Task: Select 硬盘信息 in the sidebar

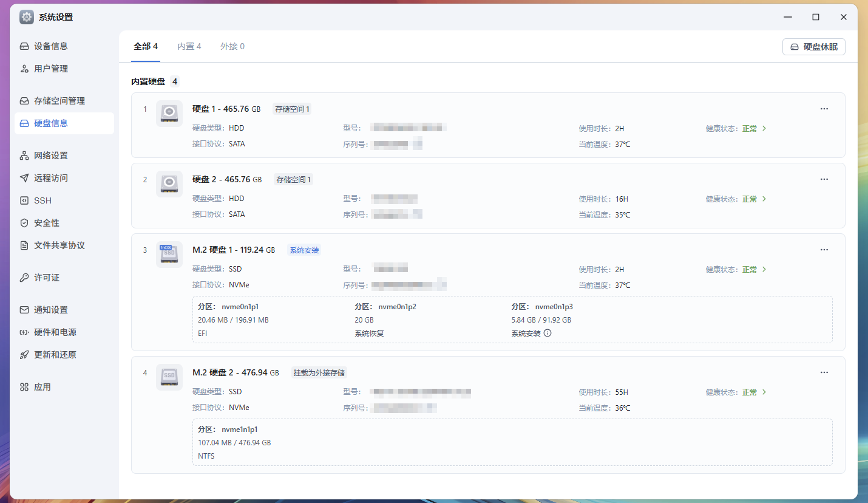Action: [x=64, y=123]
